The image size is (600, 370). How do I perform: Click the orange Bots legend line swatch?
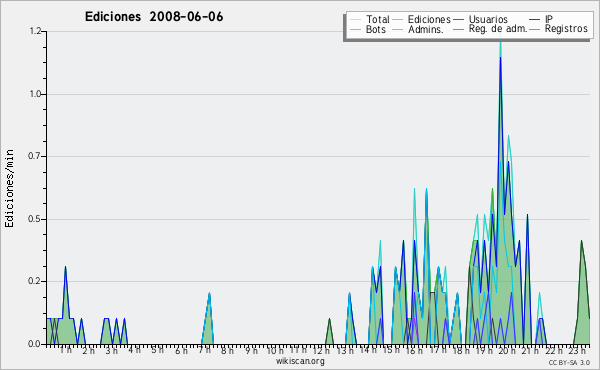point(355,29)
